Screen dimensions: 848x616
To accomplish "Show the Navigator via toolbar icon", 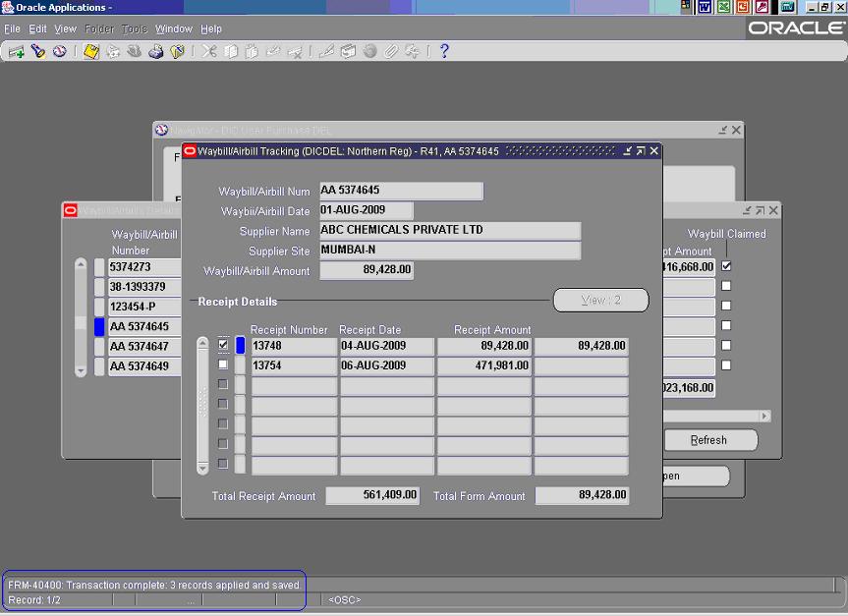I will click(x=60, y=51).
